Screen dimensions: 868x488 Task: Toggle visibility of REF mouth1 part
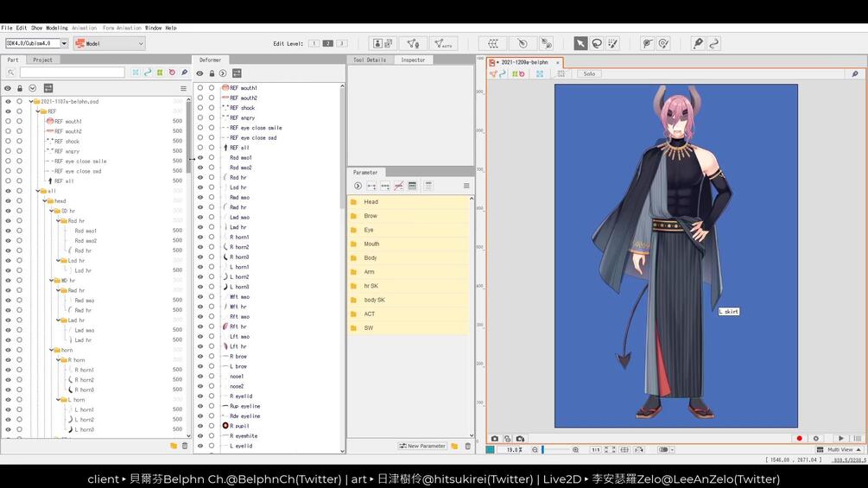[8, 121]
